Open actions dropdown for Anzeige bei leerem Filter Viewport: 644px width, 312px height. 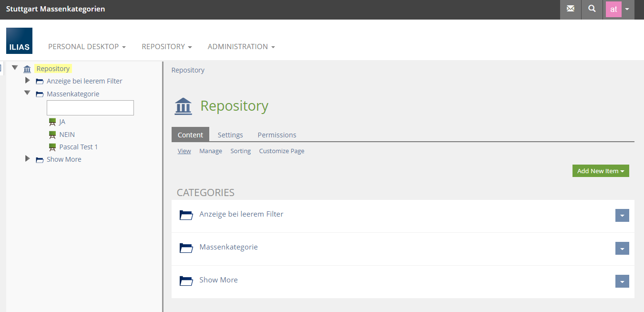pyautogui.click(x=622, y=216)
